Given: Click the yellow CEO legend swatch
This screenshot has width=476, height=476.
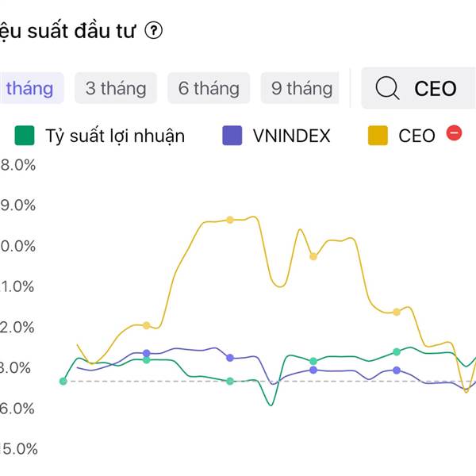Looking at the screenshot, I should point(378,136).
